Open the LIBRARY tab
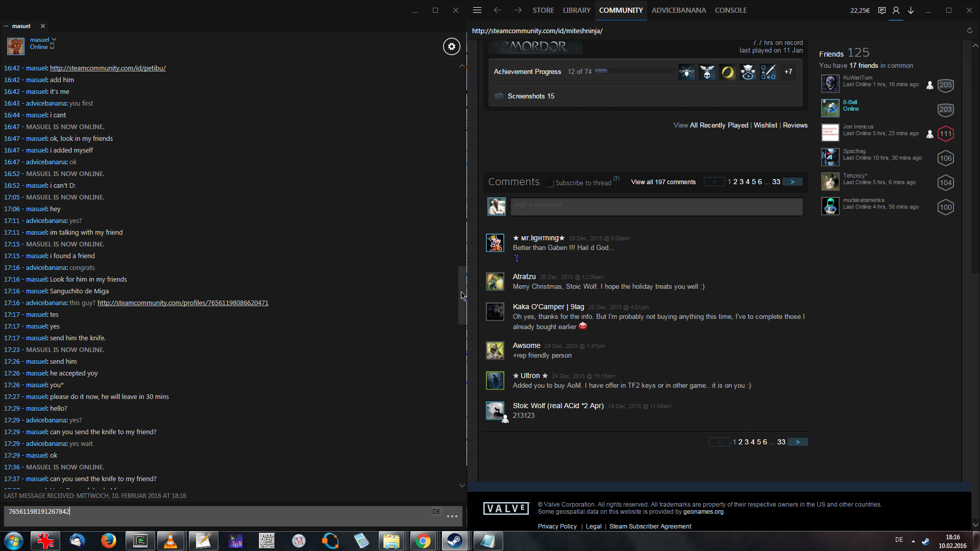Screen dimensions: 980x551 576,10
